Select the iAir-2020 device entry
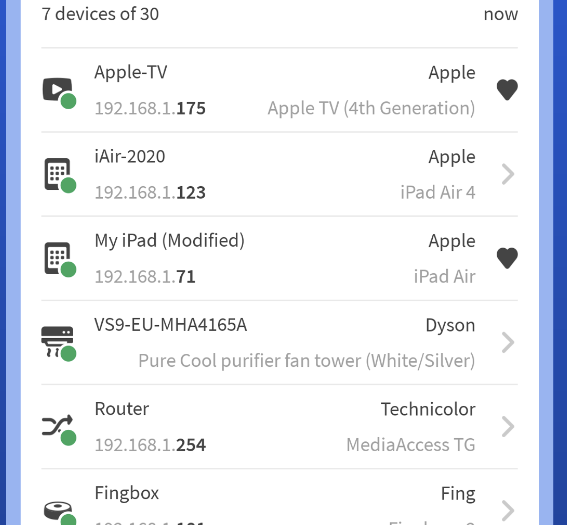This screenshot has width=567, height=525. click(279, 174)
